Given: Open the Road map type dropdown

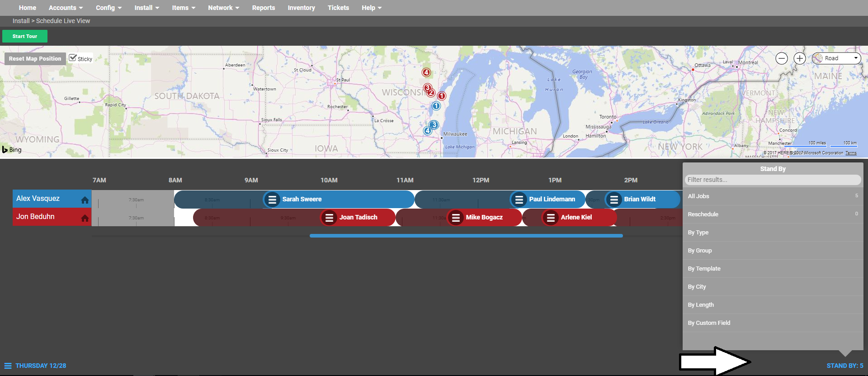Looking at the screenshot, I should coord(836,58).
